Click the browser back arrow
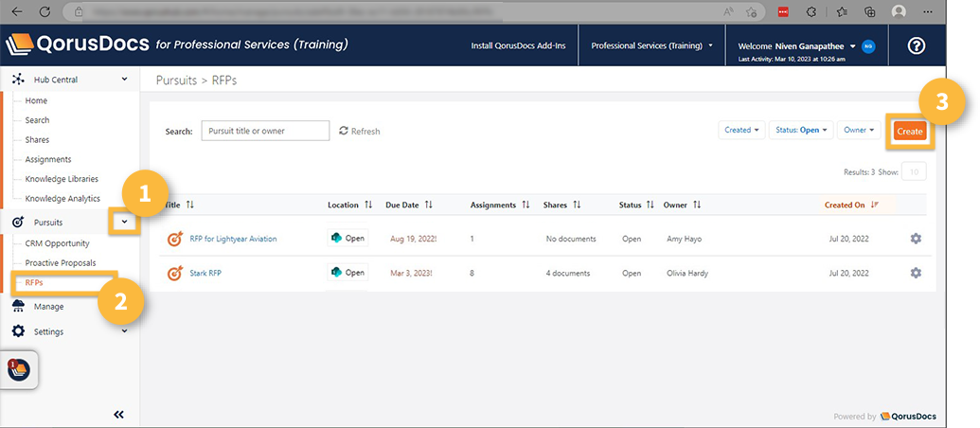The height and width of the screenshot is (428, 980). [x=17, y=11]
